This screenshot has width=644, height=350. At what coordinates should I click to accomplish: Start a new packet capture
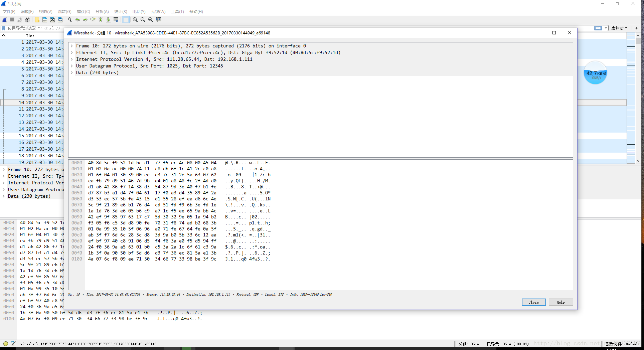[x=5, y=20]
